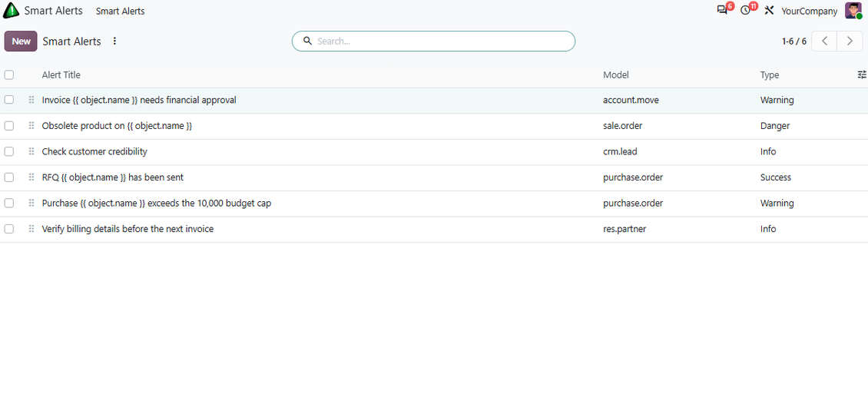Click Warning type in the Invoice row
868x404 pixels.
pyautogui.click(x=777, y=100)
